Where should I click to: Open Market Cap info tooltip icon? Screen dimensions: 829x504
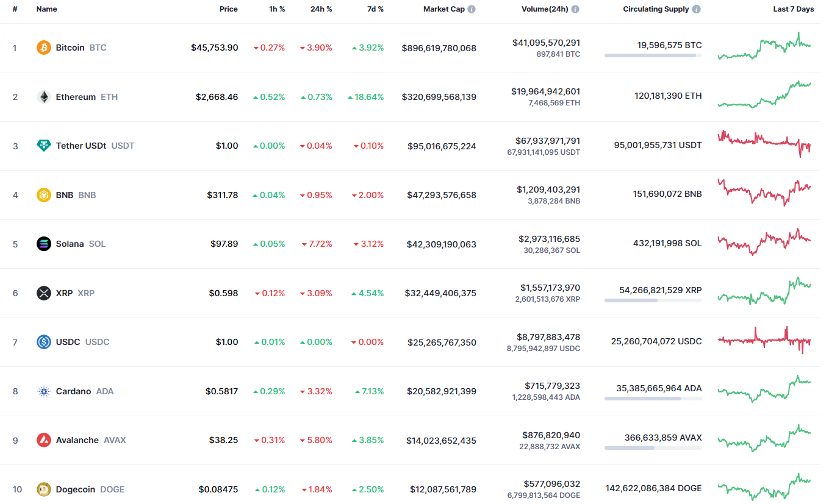click(472, 10)
